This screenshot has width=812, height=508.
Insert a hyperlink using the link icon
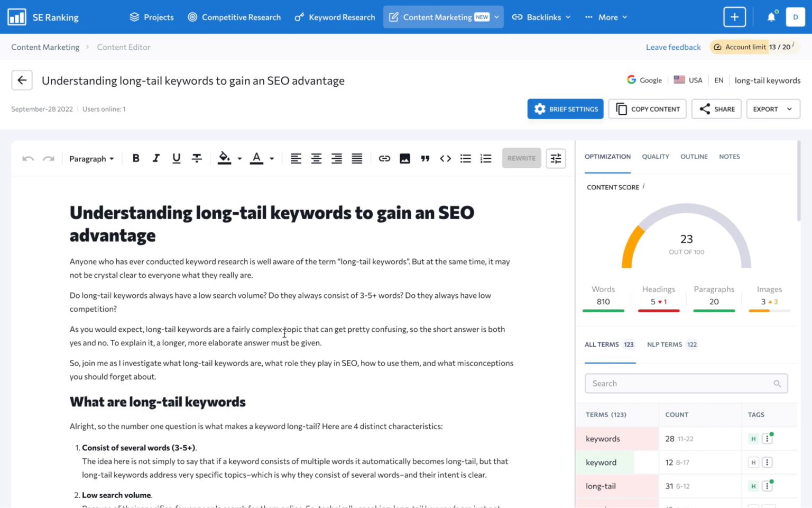point(384,158)
